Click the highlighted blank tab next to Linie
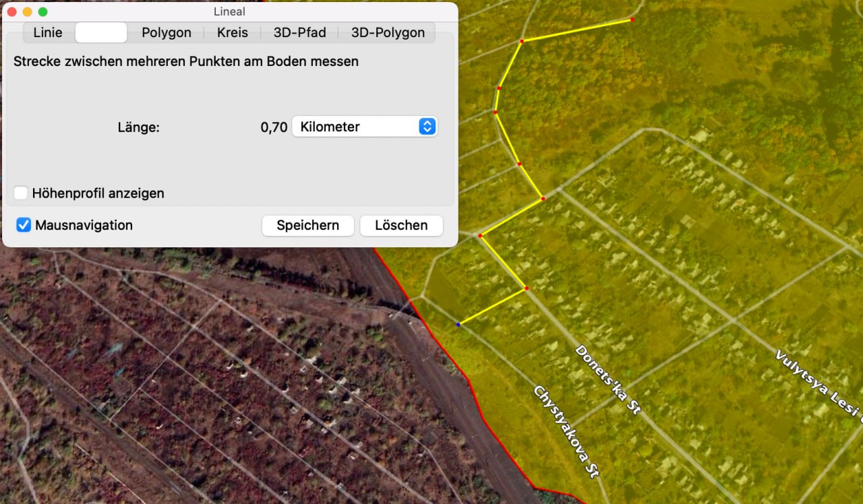863x504 pixels. 101,32
